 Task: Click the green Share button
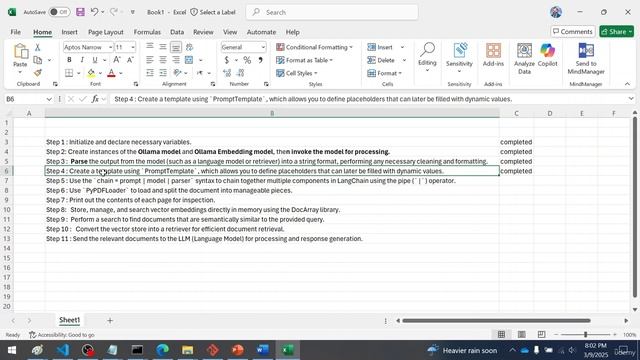(x=616, y=31)
